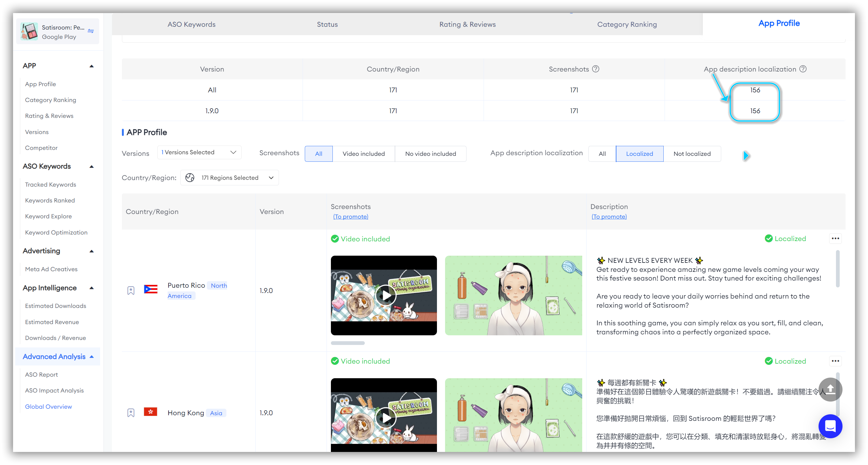Click the 'To promote' screenshots link
868x465 pixels.
[x=350, y=216]
